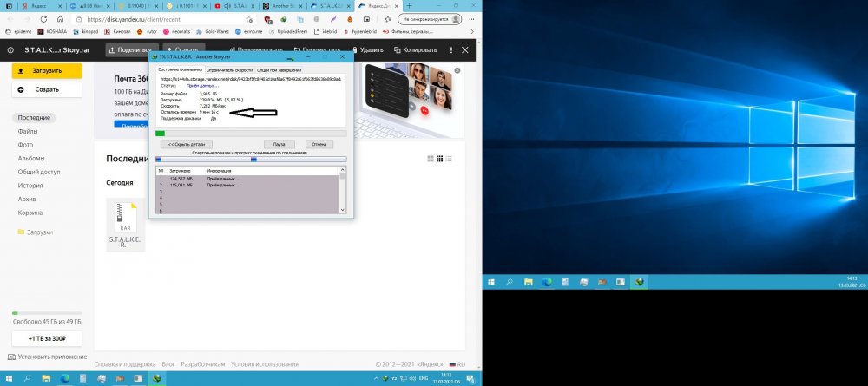The image size is (868, 386).
Task: Open Корзина in the sidebar
Action: (30, 212)
